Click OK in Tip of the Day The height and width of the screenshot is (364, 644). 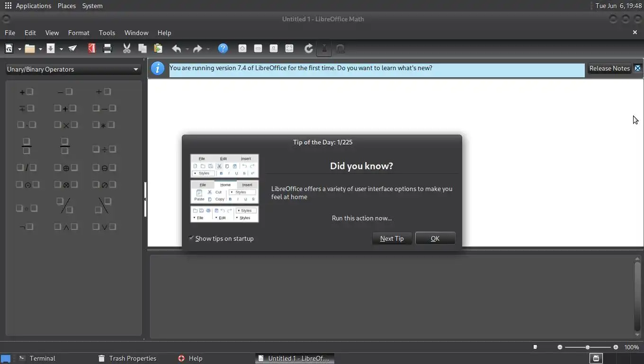click(435, 238)
